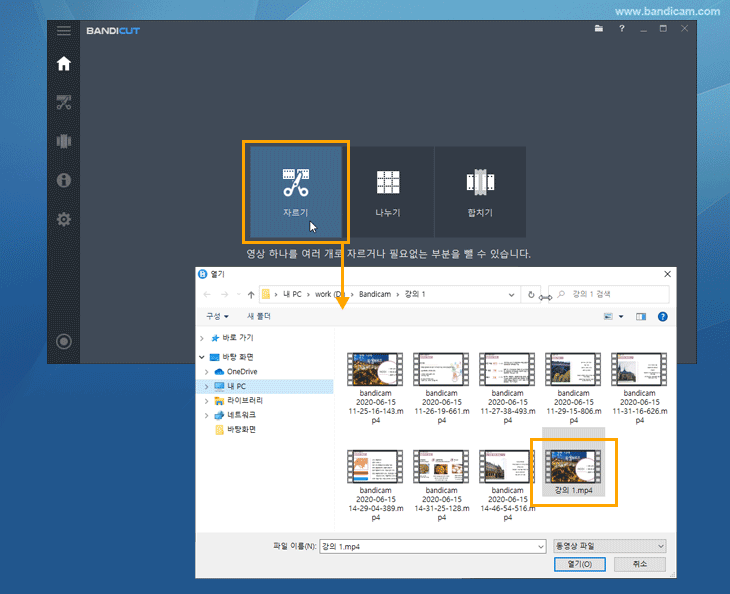730x594 pixels.
Task: Open the 구성 organize menu
Action: (217, 316)
